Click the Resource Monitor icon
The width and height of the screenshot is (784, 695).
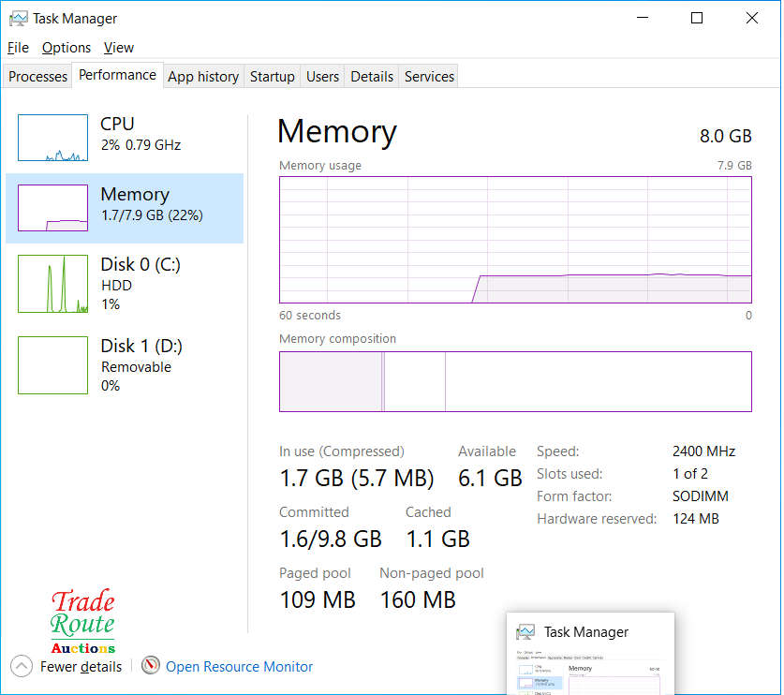pos(151,666)
